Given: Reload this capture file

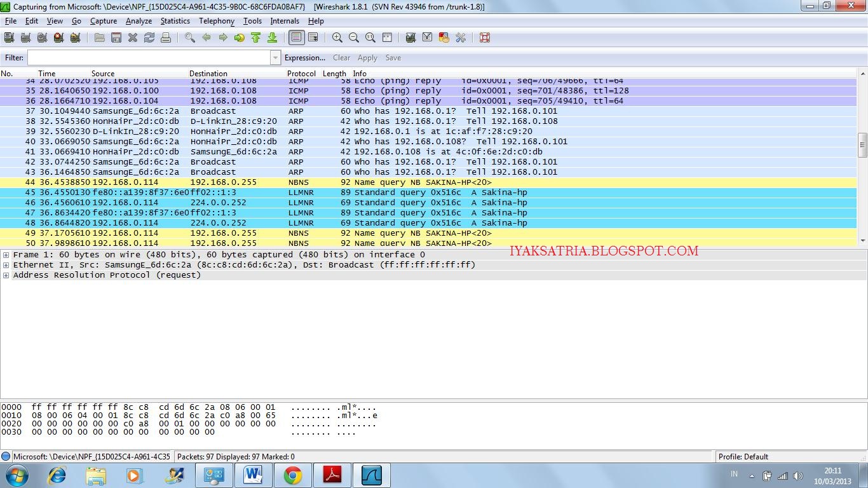Looking at the screenshot, I should [x=149, y=37].
